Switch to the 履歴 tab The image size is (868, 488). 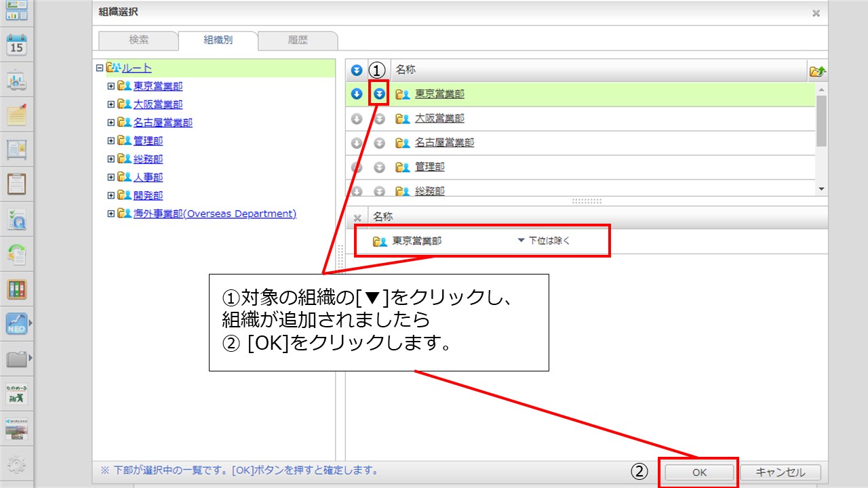click(x=298, y=40)
